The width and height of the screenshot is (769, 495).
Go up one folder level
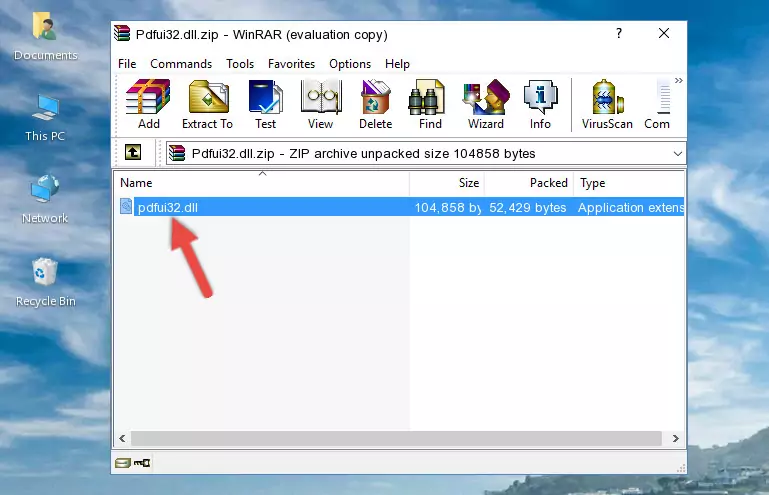coord(133,152)
